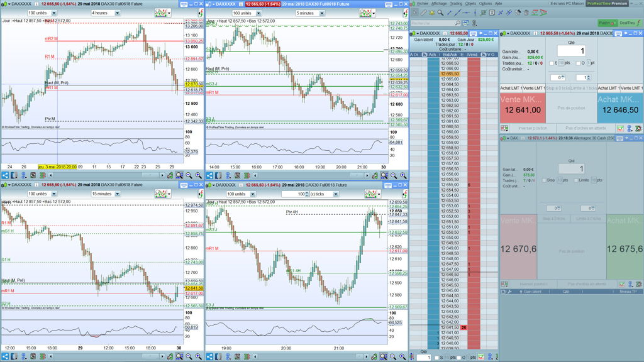Image resolution: width=644 pixels, height=362 pixels.
Task: Click share icon under 4 heures chart
Action: (x=5, y=175)
